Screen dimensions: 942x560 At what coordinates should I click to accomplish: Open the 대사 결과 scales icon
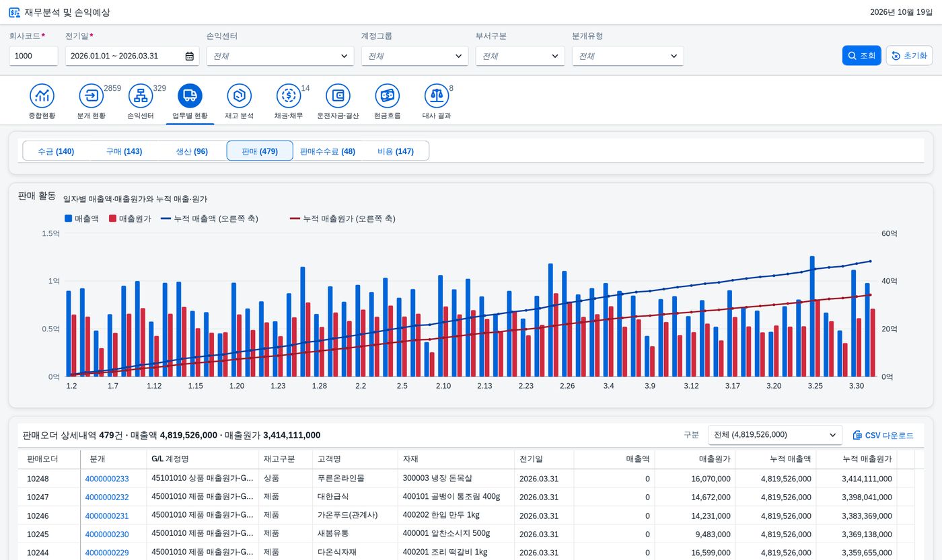coord(437,96)
